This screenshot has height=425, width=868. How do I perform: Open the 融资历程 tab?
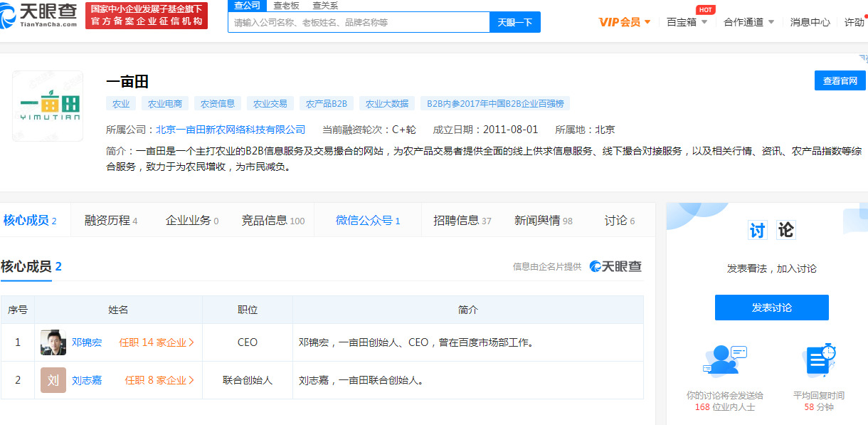pyautogui.click(x=111, y=221)
